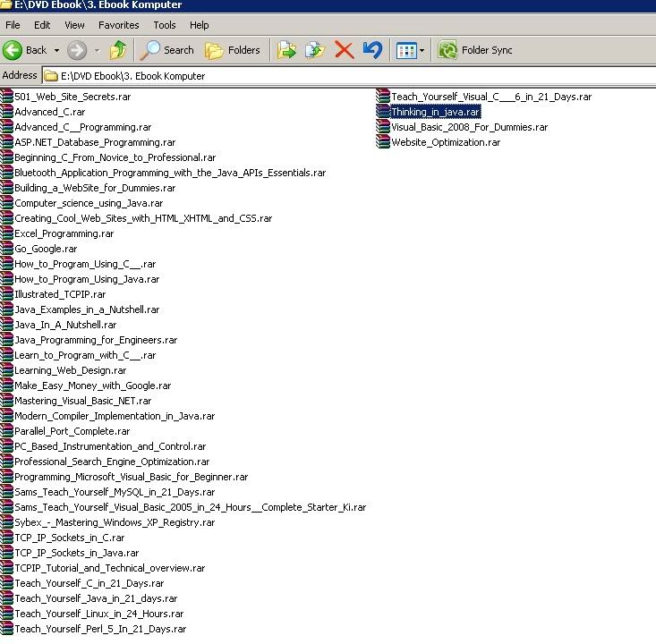Open the File menu

click(13, 25)
